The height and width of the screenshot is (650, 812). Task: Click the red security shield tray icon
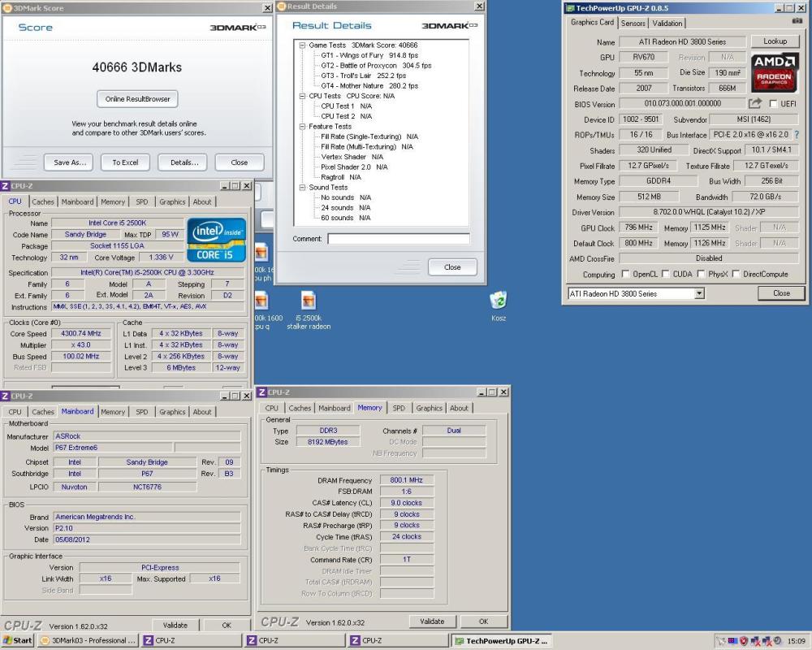tap(744, 641)
